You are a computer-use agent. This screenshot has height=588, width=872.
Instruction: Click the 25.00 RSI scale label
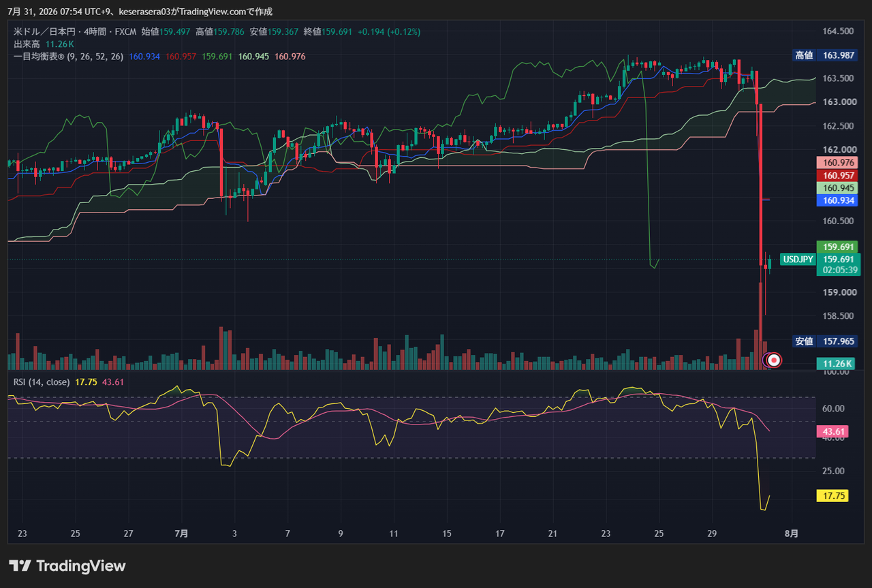coord(833,471)
